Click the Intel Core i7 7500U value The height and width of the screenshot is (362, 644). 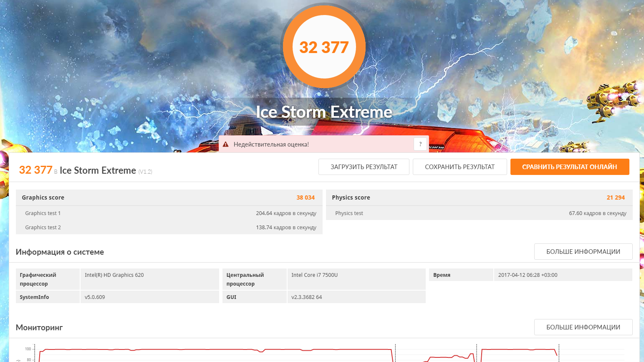click(314, 275)
